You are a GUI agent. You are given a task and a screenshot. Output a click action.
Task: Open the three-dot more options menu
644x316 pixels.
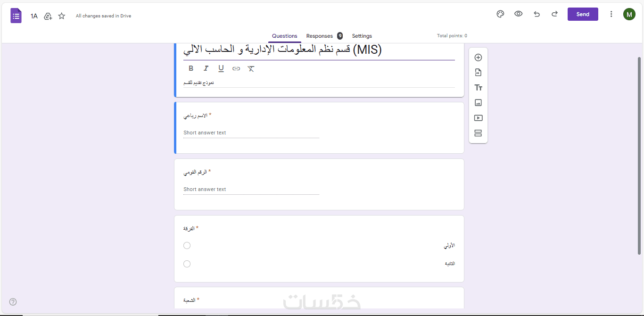point(611,14)
